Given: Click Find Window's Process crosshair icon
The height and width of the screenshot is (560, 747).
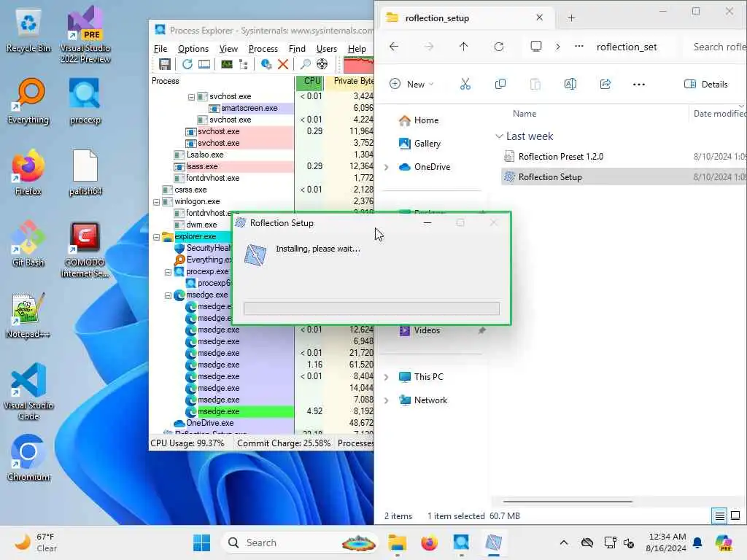Looking at the screenshot, I should pyautogui.click(x=322, y=64).
